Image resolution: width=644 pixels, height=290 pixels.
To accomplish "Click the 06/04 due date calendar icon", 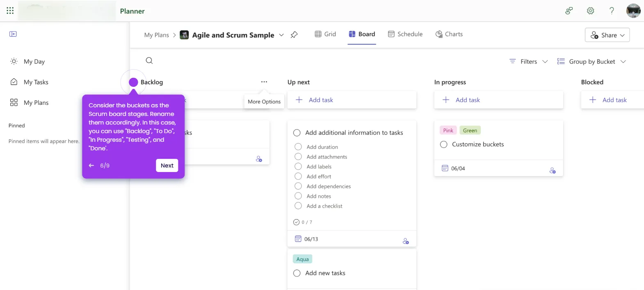I will tap(445, 168).
